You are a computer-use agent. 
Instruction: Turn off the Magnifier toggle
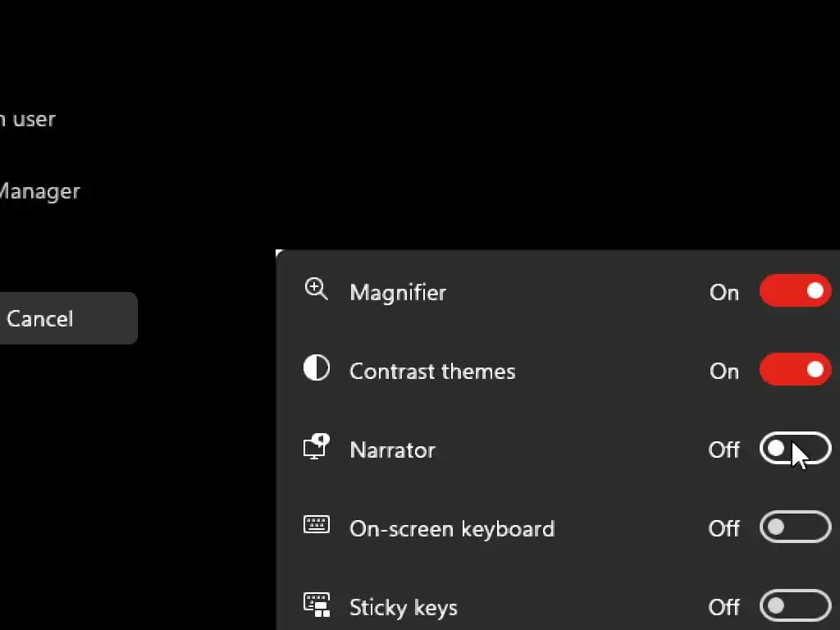click(x=795, y=291)
